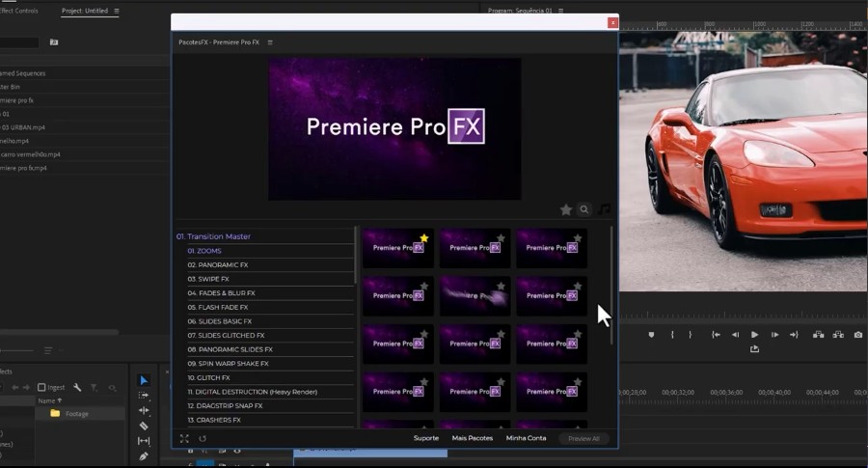
Task: Click the Export Frame camera icon
Action: click(x=857, y=335)
